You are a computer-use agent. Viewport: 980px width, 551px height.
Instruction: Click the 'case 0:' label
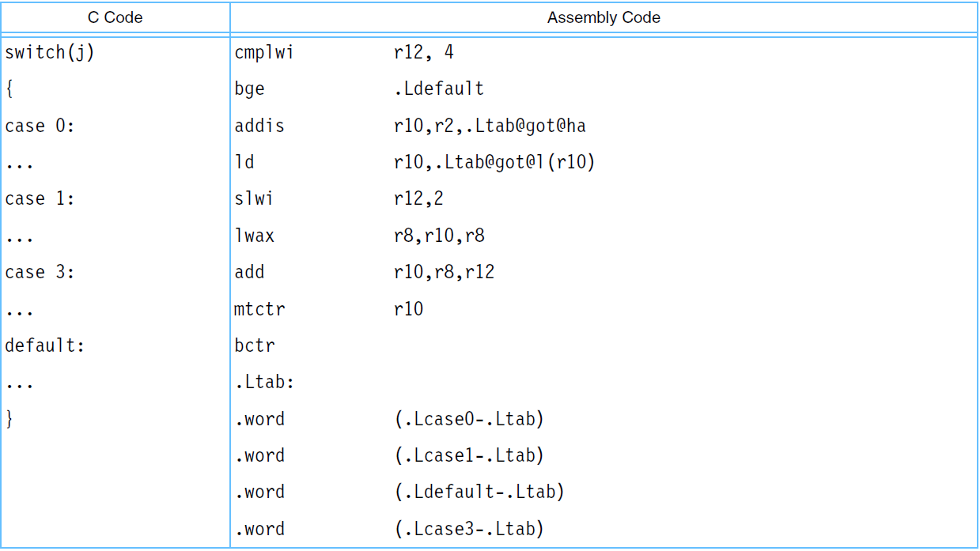coord(40,126)
